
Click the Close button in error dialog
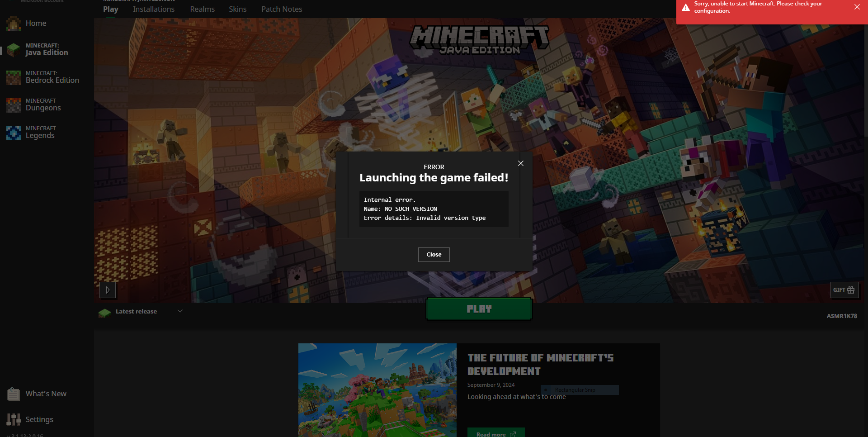coord(434,255)
